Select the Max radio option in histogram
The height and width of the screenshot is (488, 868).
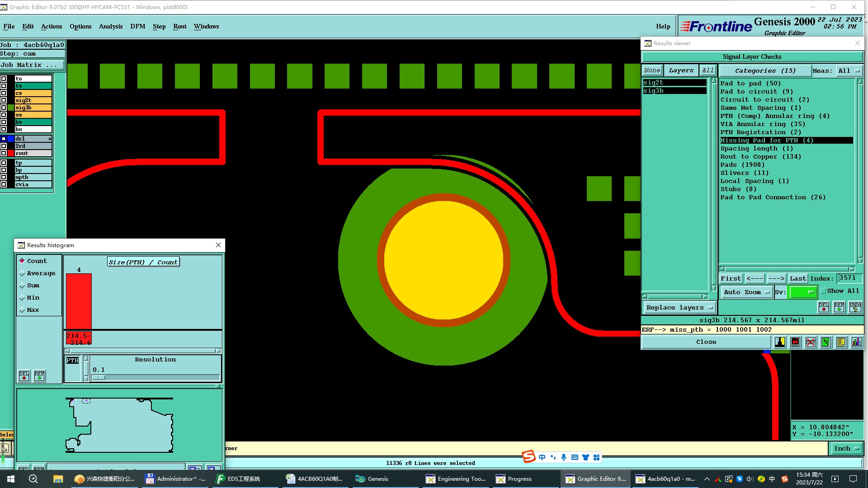coord(22,310)
